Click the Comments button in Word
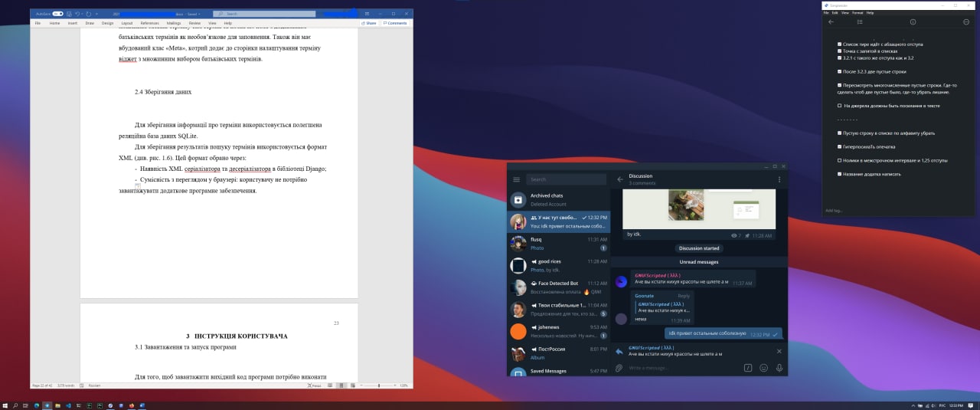The image size is (980, 410). (395, 23)
